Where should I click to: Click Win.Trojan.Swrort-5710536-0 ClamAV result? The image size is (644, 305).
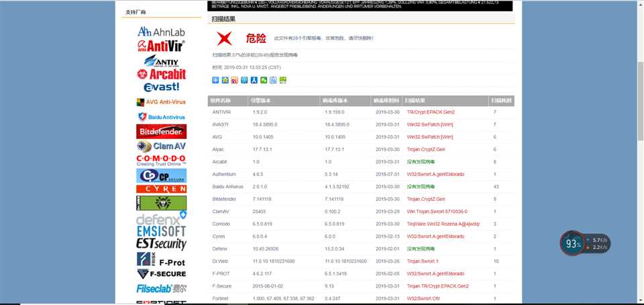pyautogui.click(x=437, y=212)
